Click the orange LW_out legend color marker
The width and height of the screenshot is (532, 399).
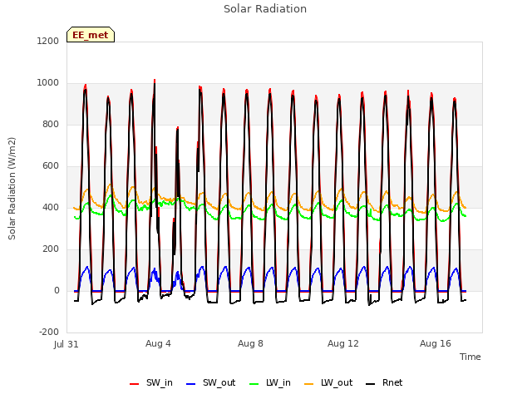coord(309,384)
